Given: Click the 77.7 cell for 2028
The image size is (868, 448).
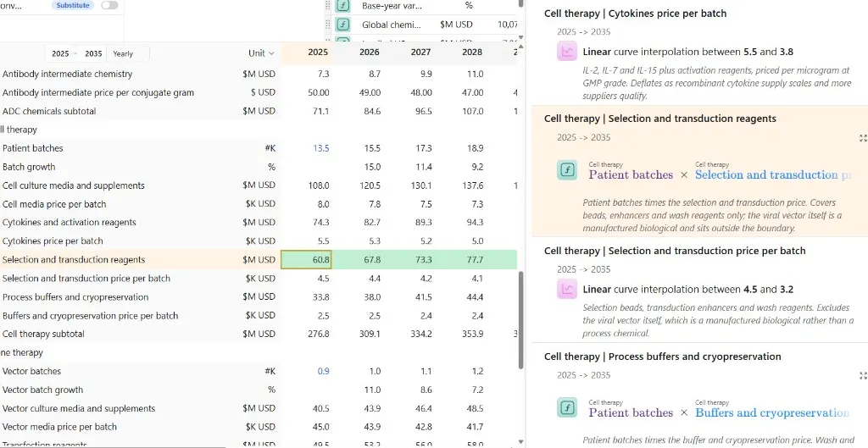Looking at the screenshot, I should click(460, 259).
